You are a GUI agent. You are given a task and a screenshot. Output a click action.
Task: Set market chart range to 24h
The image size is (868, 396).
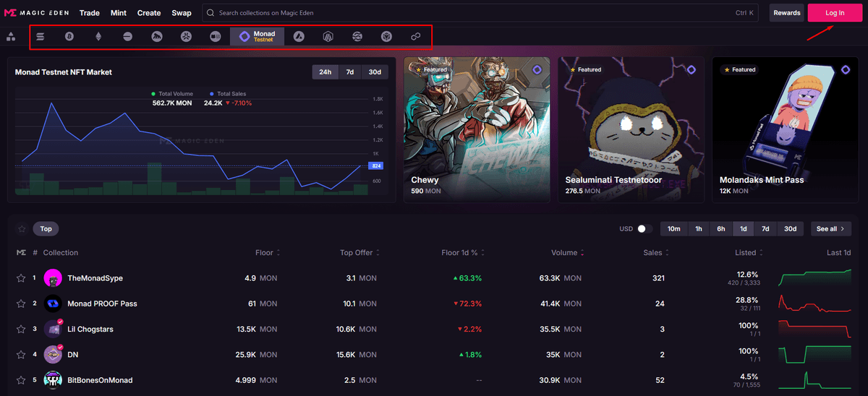click(325, 72)
